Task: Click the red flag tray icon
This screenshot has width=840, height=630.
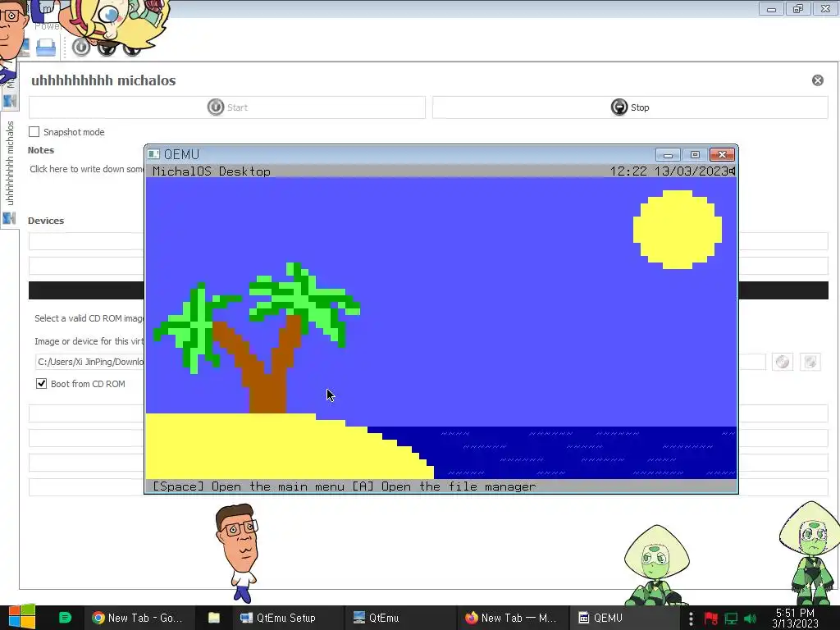Action: [x=711, y=619]
